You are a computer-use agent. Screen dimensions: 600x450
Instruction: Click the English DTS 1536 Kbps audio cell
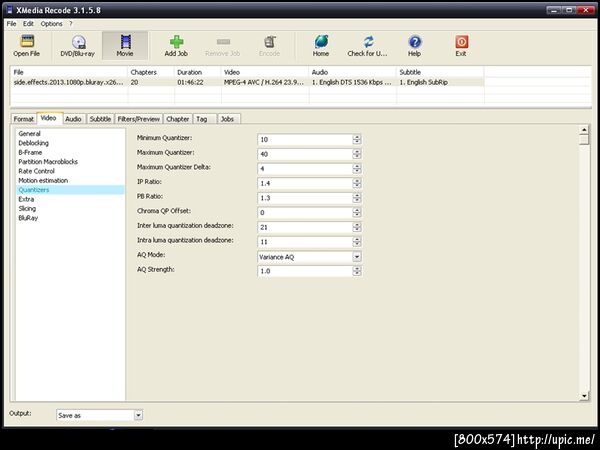click(351, 82)
